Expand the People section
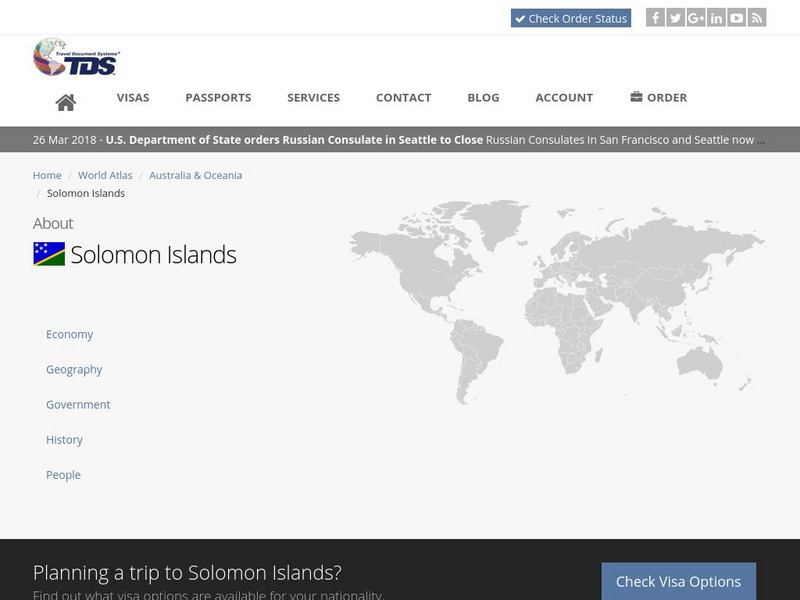800x600 pixels. [62, 474]
